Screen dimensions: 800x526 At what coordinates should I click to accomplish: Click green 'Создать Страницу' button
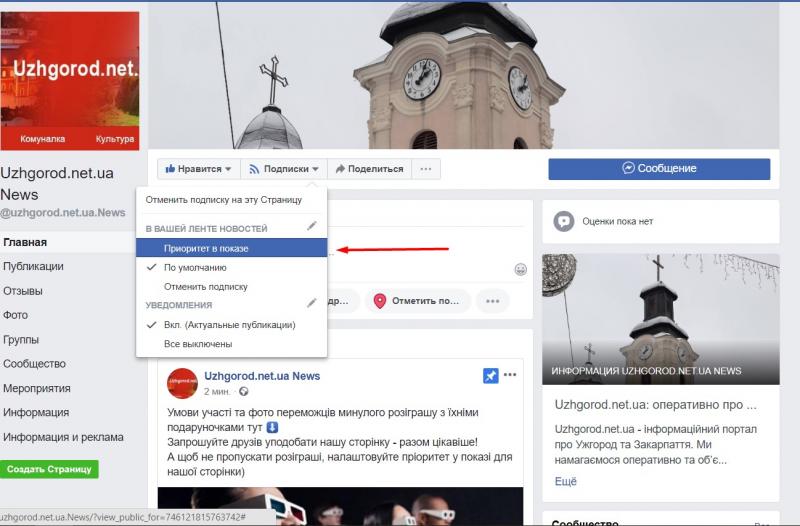pos(49,469)
